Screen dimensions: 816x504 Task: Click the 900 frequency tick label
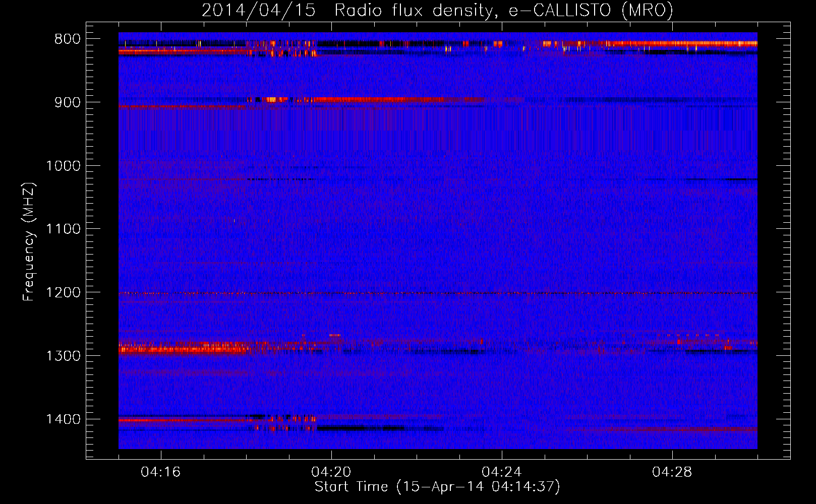click(67, 102)
